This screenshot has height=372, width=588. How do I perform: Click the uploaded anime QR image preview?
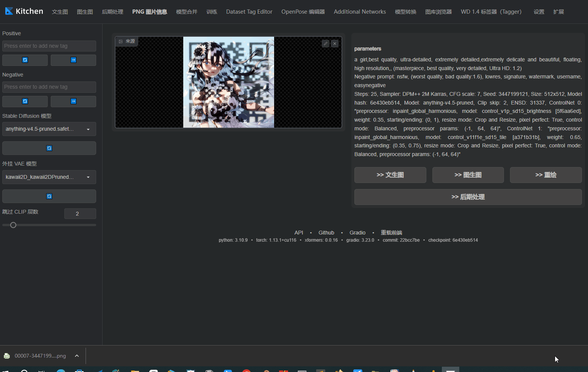(229, 82)
